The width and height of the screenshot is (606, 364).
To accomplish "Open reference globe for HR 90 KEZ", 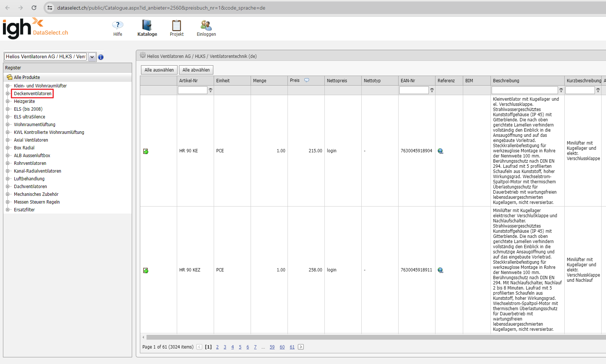I will (440, 270).
